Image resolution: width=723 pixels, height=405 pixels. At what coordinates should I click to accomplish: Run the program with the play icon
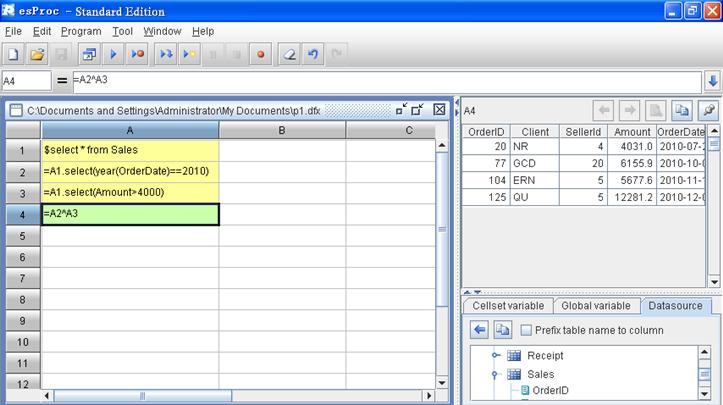[x=113, y=55]
